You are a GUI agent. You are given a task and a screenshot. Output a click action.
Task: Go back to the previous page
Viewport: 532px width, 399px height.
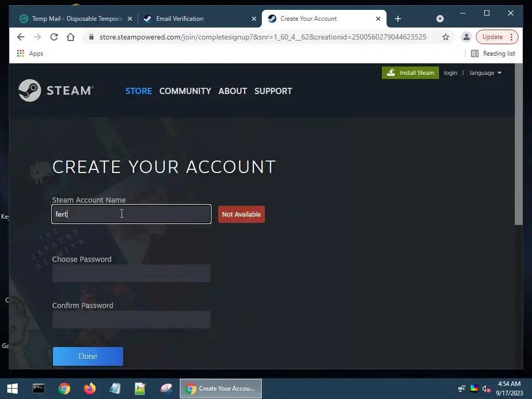click(21, 37)
